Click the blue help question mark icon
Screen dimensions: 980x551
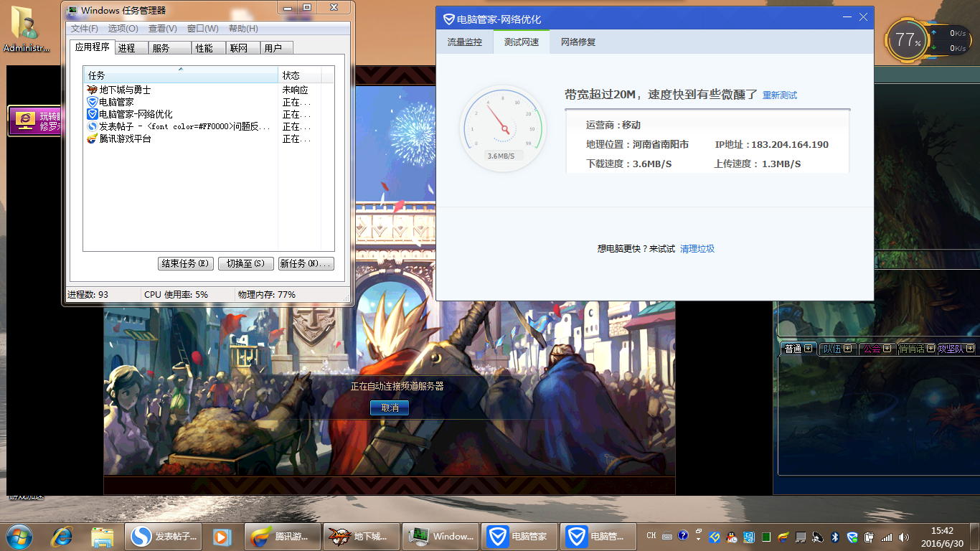pos(683,535)
